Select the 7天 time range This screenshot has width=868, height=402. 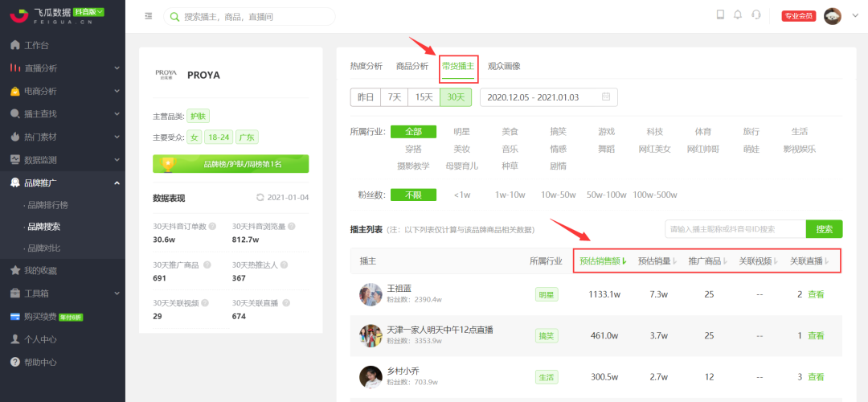coord(394,97)
